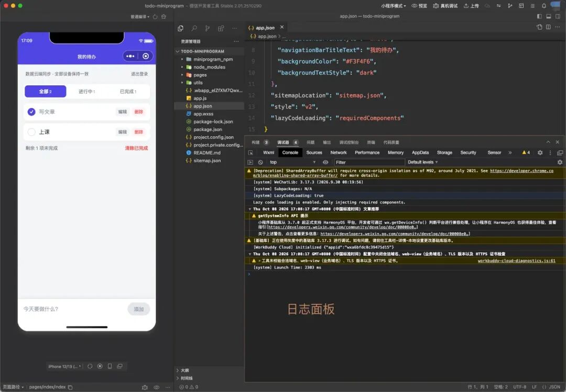Click the undock DevTools window icon
This screenshot has width=566, height=392.
pos(560,153)
